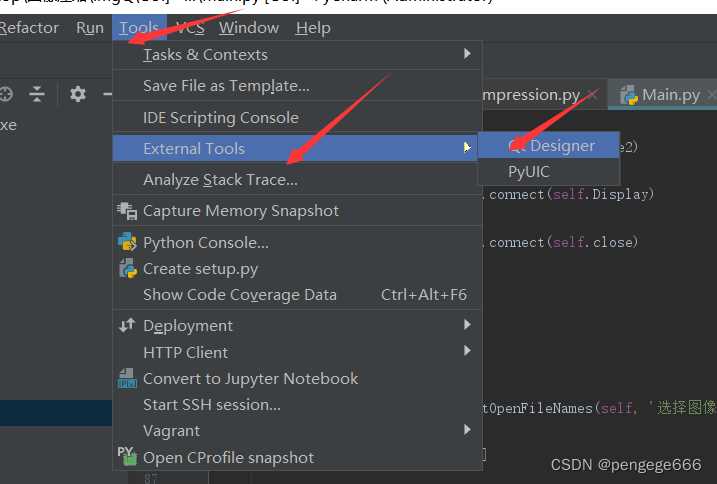
Task: Select Designer from External Tools submenu
Action: [549, 145]
